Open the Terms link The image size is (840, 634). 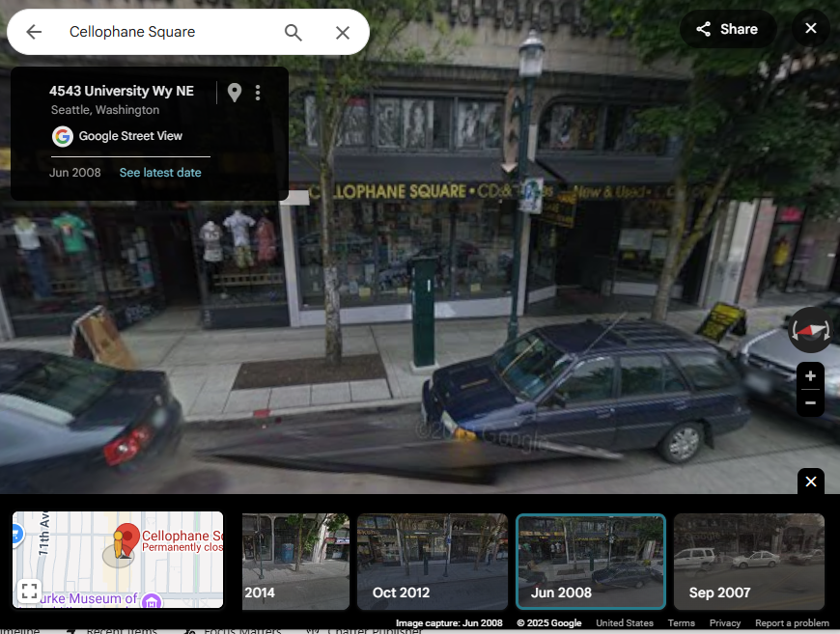pos(681,622)
